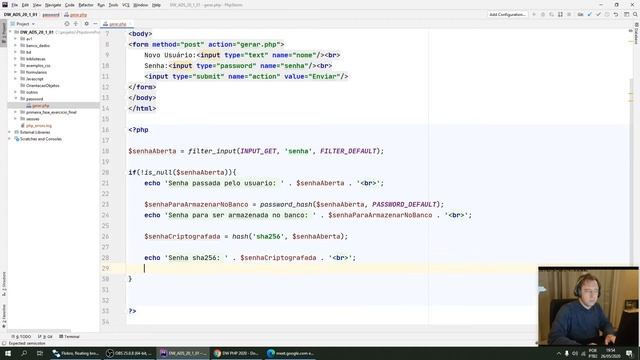Open the Favorites side tool window tab
This screenshot has height=360, width=640.
(4, 317)
